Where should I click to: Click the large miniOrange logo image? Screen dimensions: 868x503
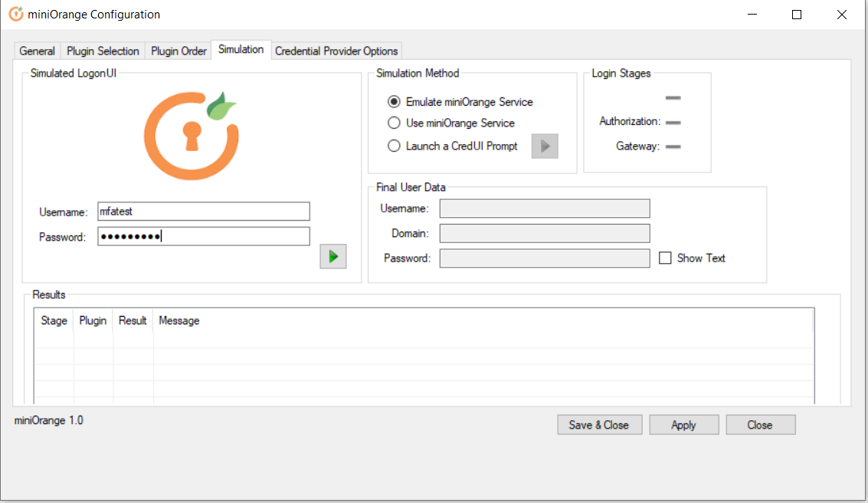coord(192,136)
